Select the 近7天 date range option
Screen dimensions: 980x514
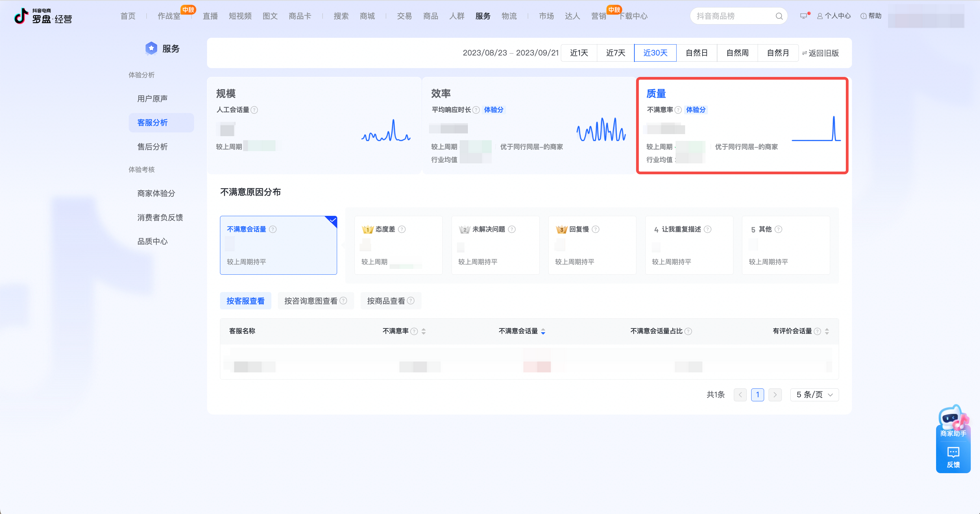(x=615, y=53)
